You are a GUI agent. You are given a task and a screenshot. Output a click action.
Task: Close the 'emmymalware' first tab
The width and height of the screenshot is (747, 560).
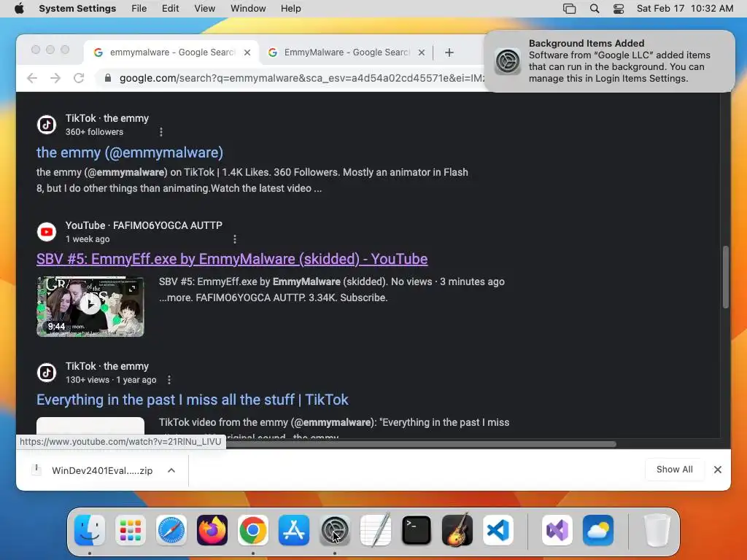click(x=247, y=52)
